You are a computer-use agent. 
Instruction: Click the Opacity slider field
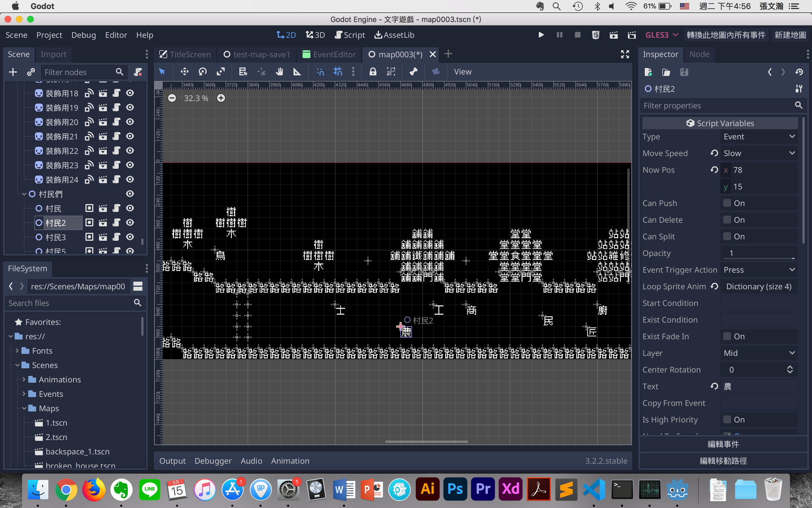point(759,253)
